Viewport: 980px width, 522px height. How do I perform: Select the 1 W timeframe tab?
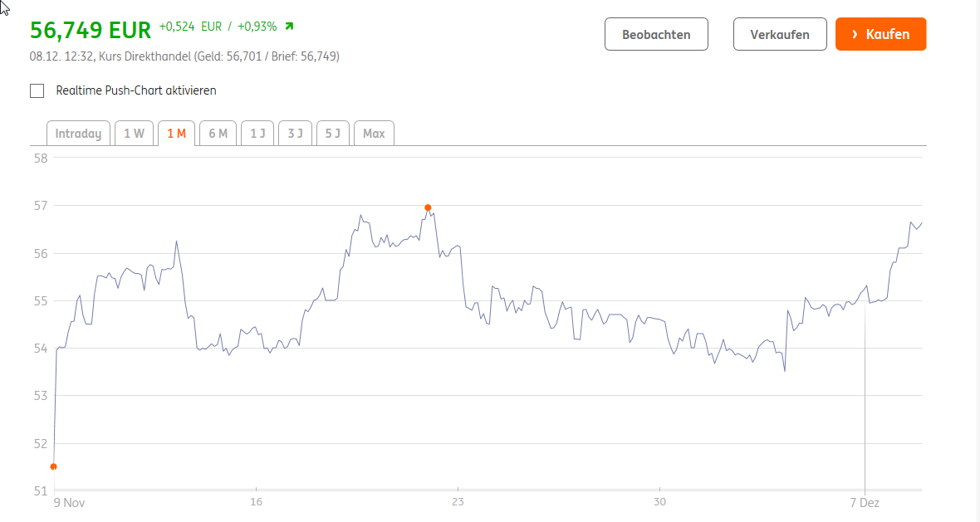pyautogui.click(x=134, y=134)
